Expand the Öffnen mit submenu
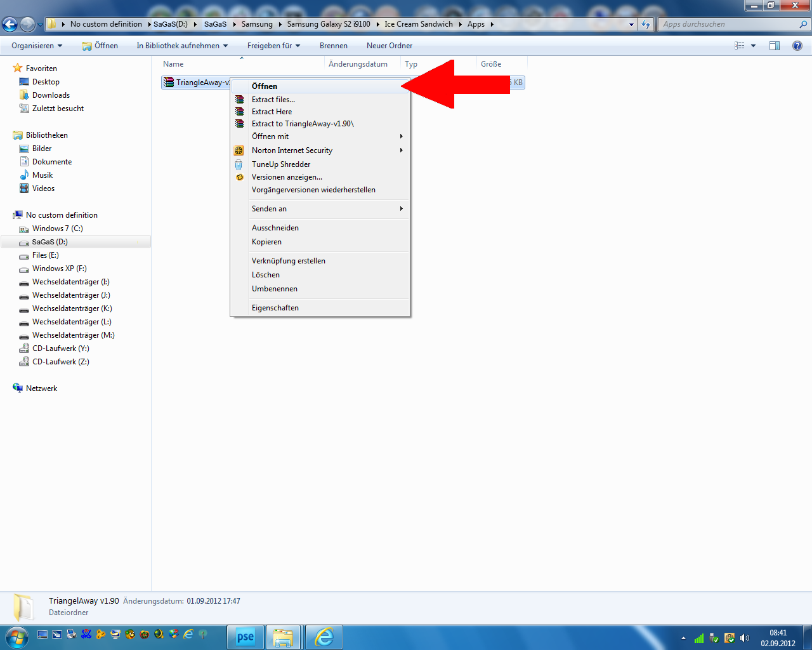 pyautogui.click(x=320, y=136)
